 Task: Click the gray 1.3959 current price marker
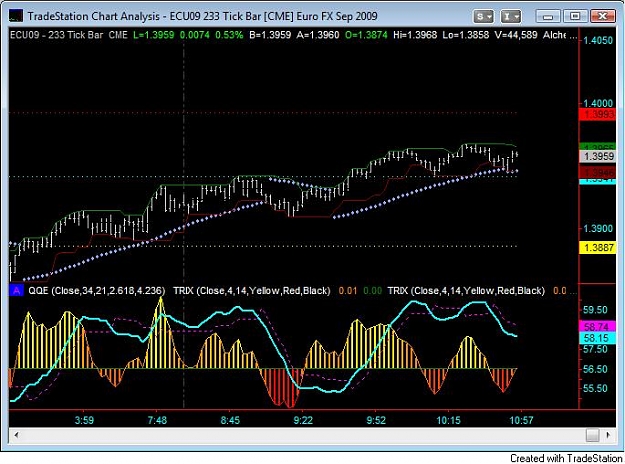597,156
